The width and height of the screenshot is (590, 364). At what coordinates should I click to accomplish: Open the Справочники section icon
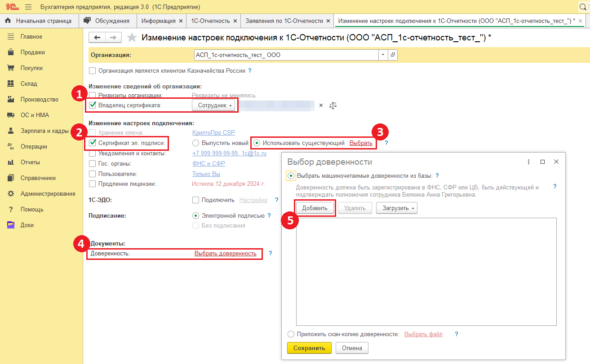point(11,178)
